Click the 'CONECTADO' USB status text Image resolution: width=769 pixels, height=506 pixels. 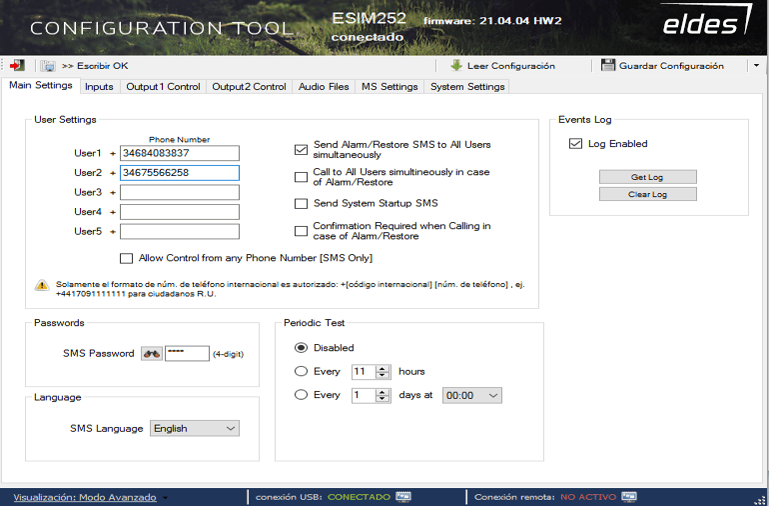359,497
